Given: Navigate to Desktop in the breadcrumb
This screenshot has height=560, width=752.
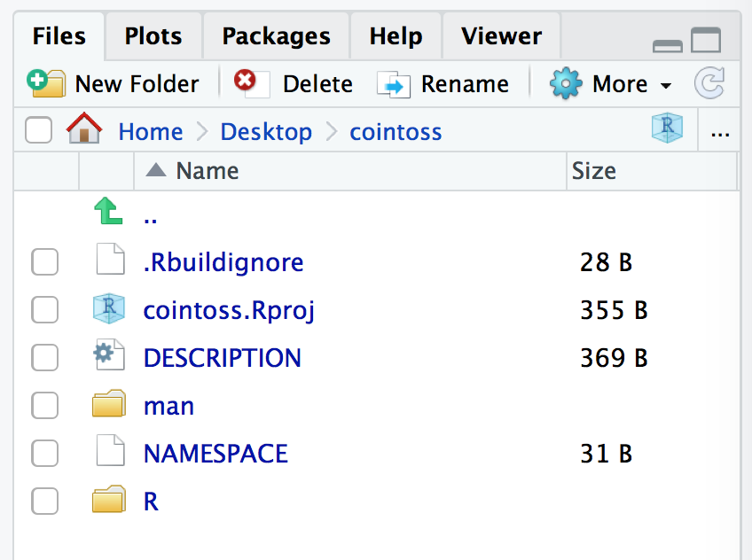Looking at the screenshot, I should [x=266, y=132].
